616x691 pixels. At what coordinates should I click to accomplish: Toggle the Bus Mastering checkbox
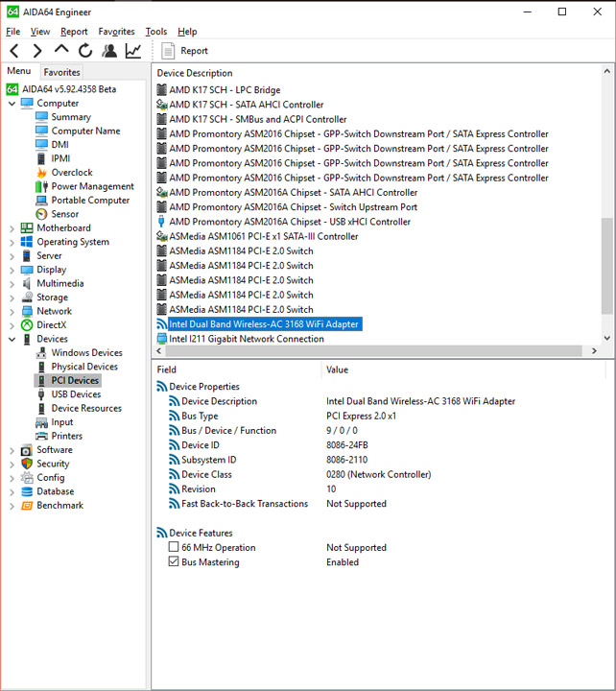[174, 561]
